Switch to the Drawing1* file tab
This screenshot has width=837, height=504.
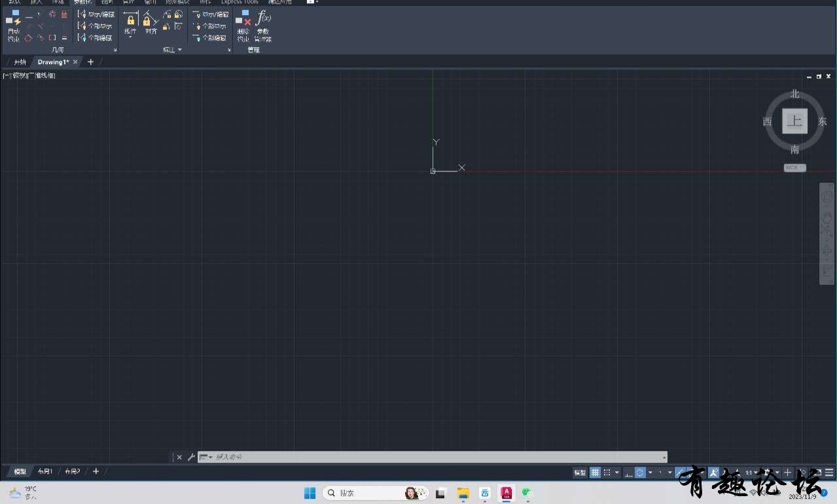tap(52, 62)
